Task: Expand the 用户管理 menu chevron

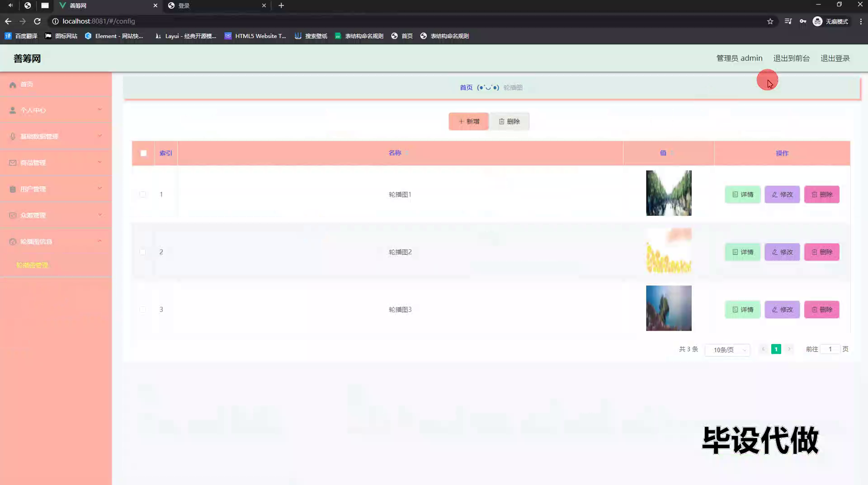Action: (100, 188)
